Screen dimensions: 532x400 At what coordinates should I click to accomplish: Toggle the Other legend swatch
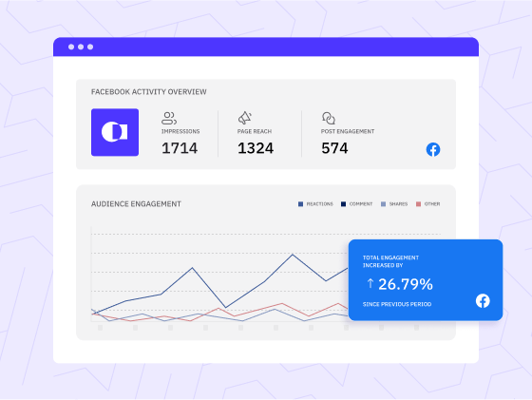point(418,204)
